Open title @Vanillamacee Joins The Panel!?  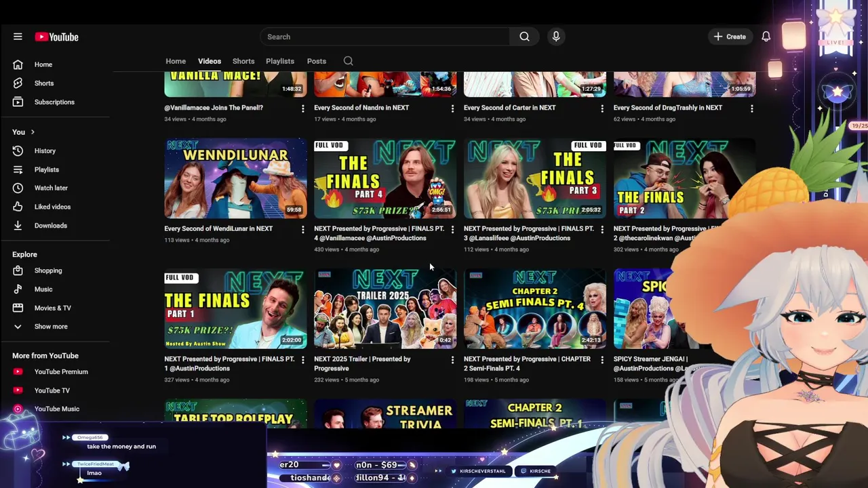click(x=214, y=108)
